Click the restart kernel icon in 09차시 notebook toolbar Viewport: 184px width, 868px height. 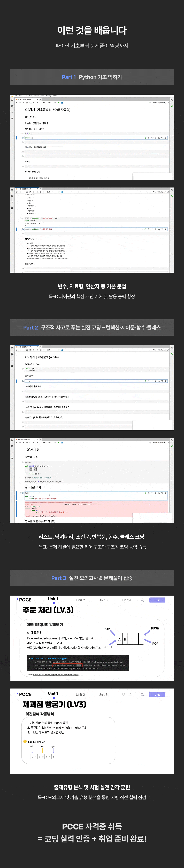[40, 350]
